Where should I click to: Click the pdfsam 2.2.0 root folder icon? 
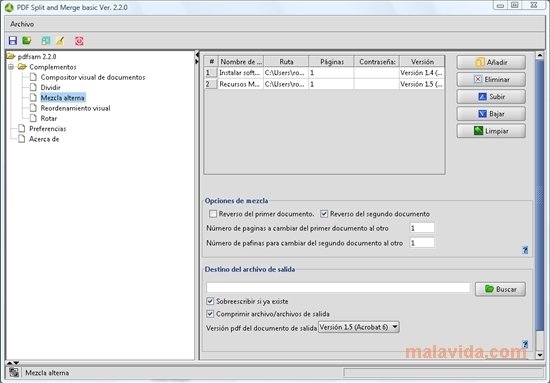[11, 56]
